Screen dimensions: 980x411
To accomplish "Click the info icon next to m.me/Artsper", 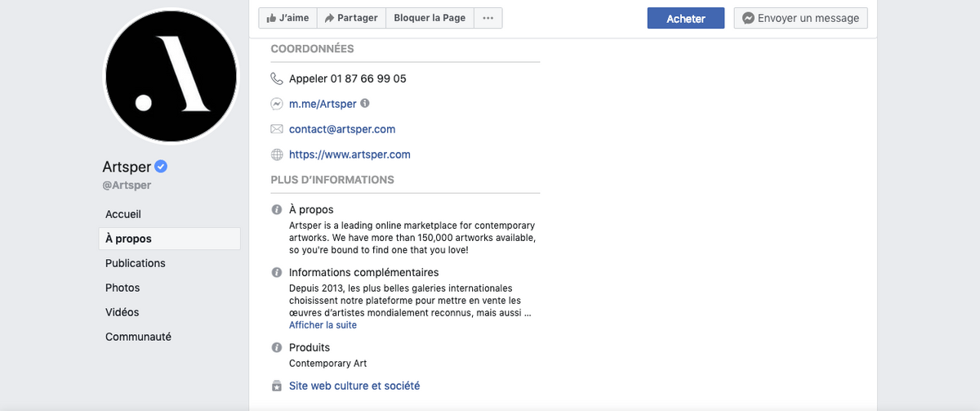I will [x=365, y=104].
